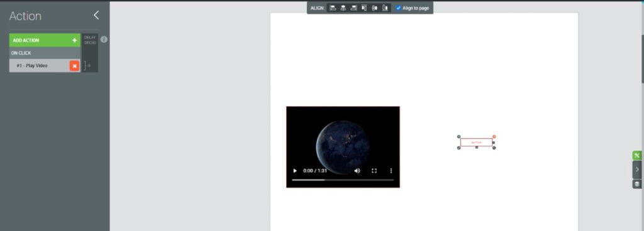
Task: Click the green ADD ACTION button
Action: click(x=45, y=40)
